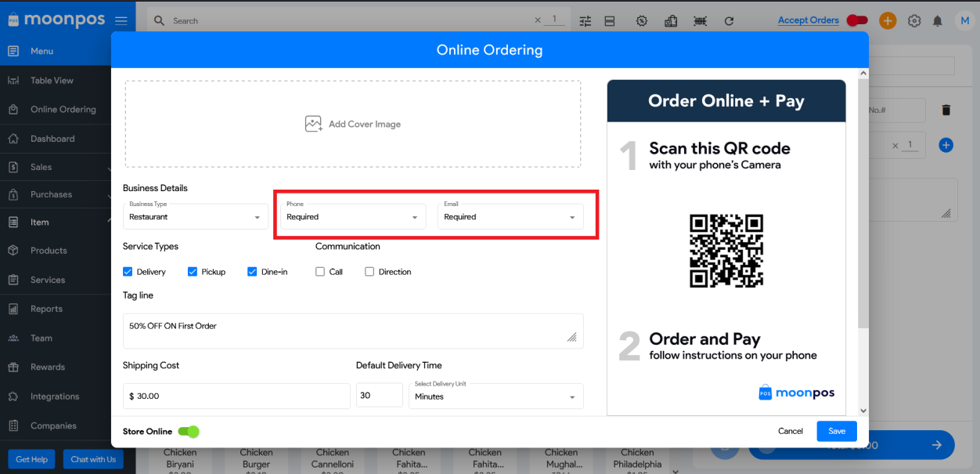Expand the Phone requirement dropdown
Viewport: 980px width, 474px height.
point(352,216)
